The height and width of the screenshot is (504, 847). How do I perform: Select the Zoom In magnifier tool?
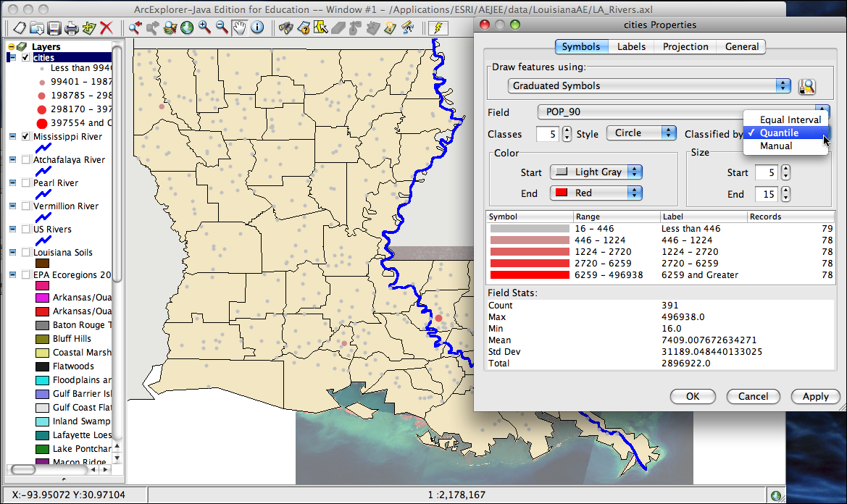204,28
